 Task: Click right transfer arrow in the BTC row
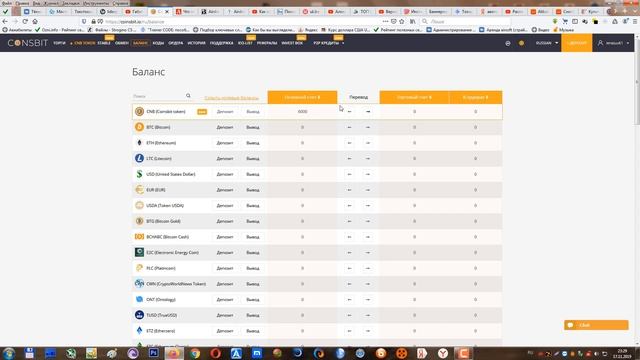[x=368, y=127]
